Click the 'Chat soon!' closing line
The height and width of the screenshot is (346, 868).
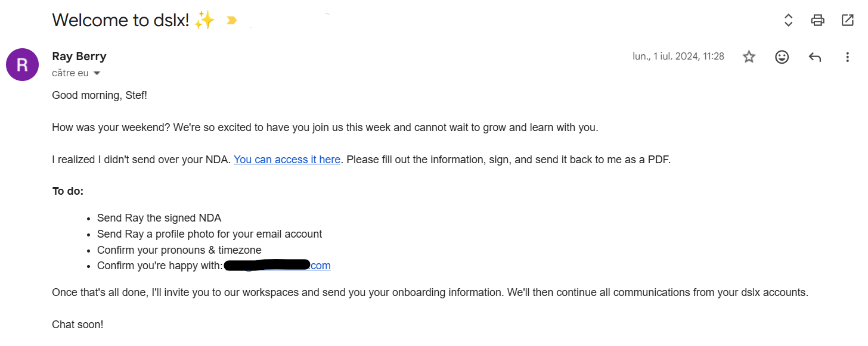pyautogui.click(x=77, y=325)
